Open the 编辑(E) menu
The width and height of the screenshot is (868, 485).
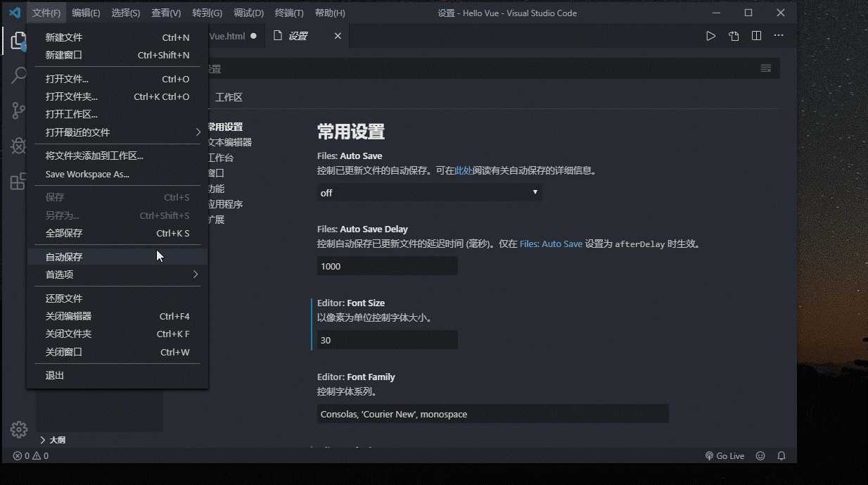coord(86,13)
